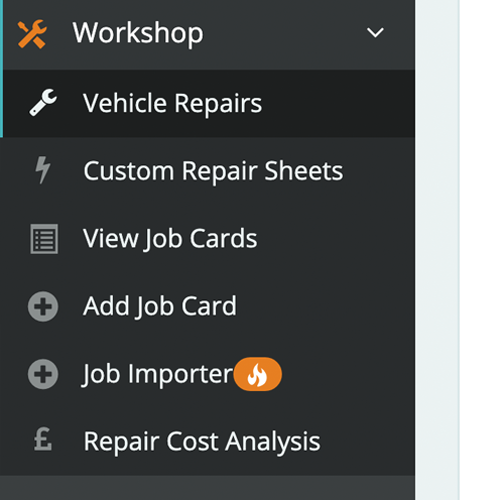
Task: Click the plus circle icon beside Add Job Card
Action: 43,306
